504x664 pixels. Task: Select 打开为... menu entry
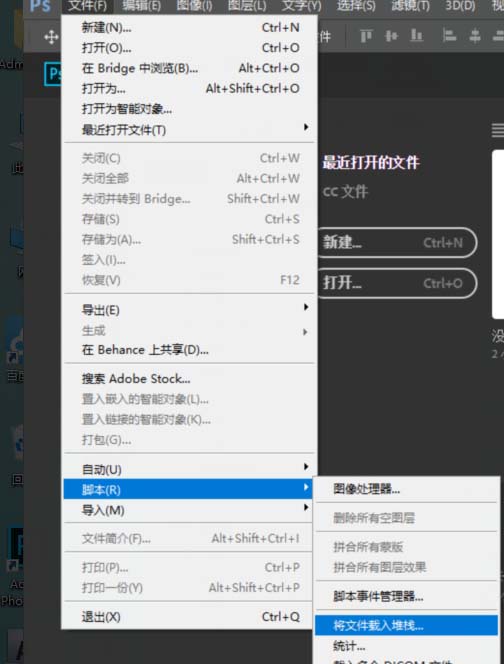tap(190, 89)
